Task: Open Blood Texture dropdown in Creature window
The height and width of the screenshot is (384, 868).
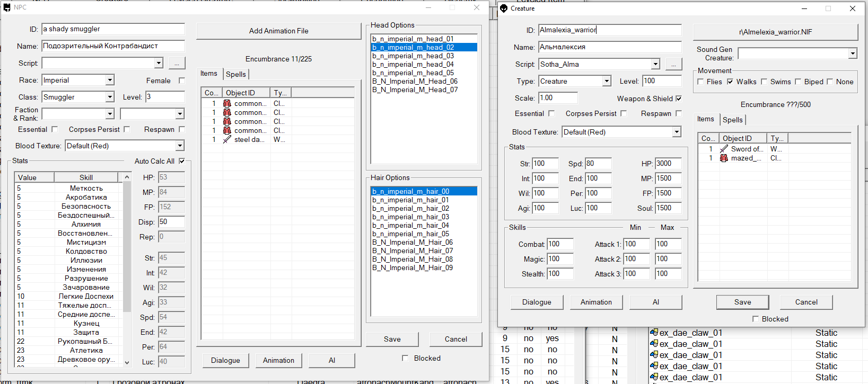Action: [677, 132]
